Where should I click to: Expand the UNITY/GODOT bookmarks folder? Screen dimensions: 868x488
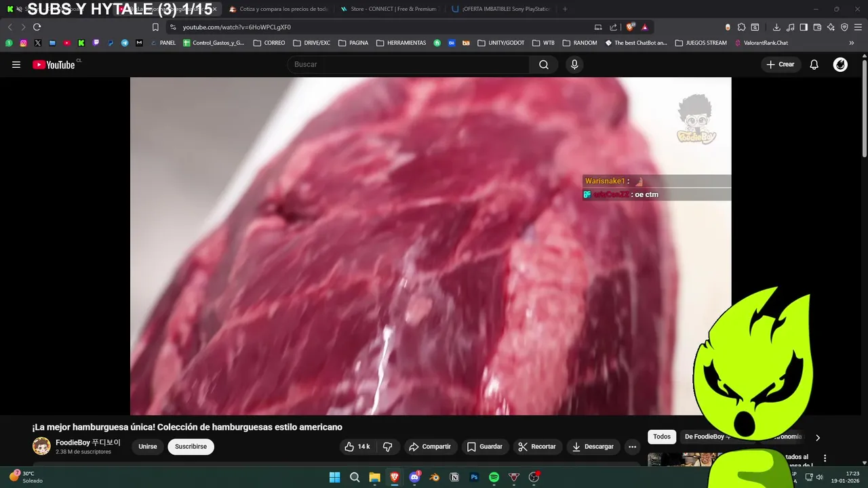tap(501, 43)
